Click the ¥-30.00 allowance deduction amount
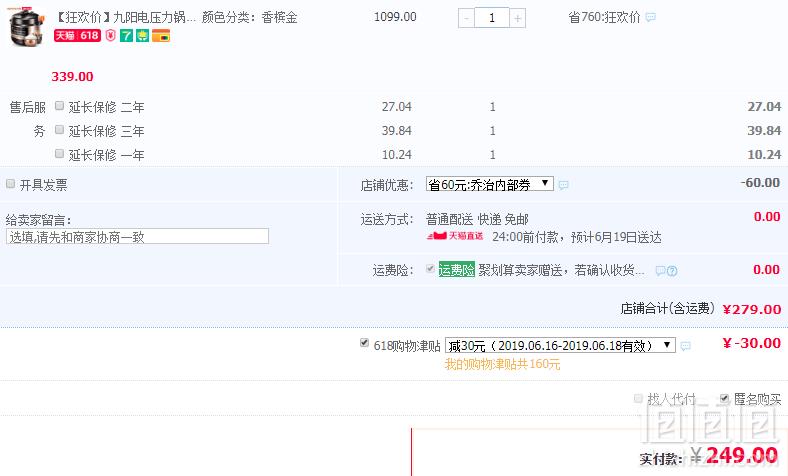The image size is (788, 476). click(751, 343)
